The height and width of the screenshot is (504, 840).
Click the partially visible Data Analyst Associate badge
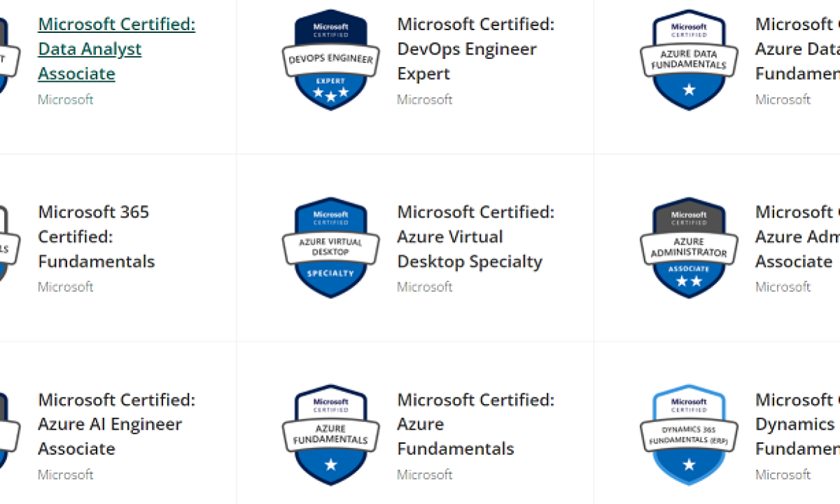tap(4, 60)
